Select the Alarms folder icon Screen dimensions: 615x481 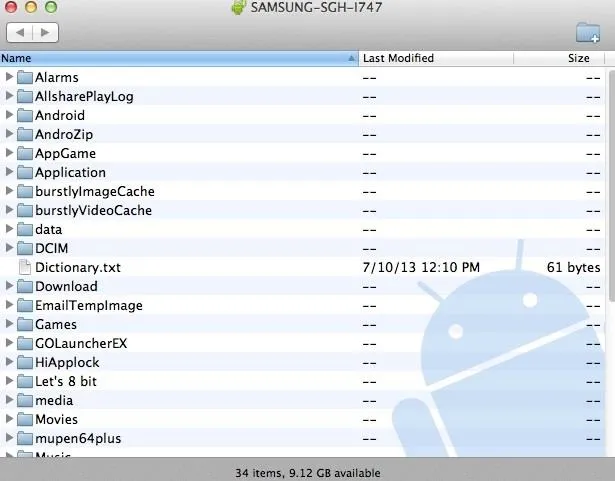[x=25, y=77]
